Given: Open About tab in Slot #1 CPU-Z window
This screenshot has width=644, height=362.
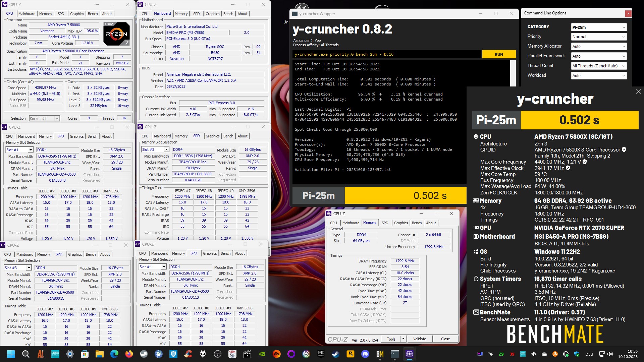Looking at the screenshot, I should point(107,136).
